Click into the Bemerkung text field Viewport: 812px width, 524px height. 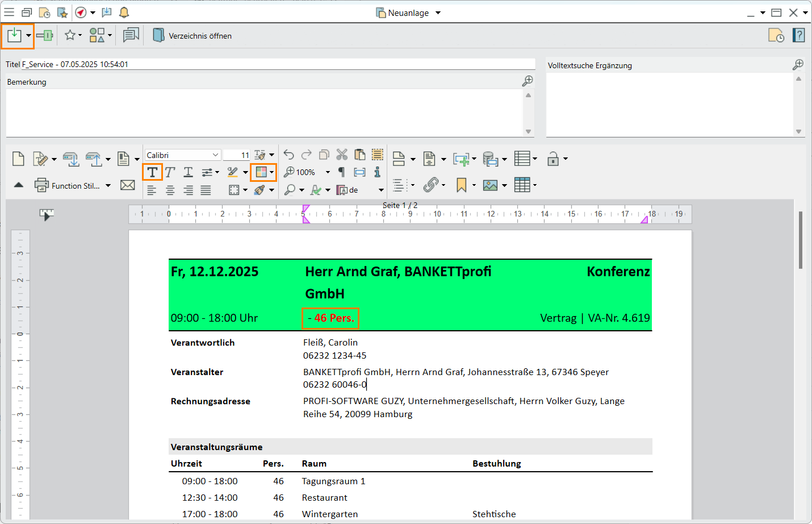coord(264,112)
